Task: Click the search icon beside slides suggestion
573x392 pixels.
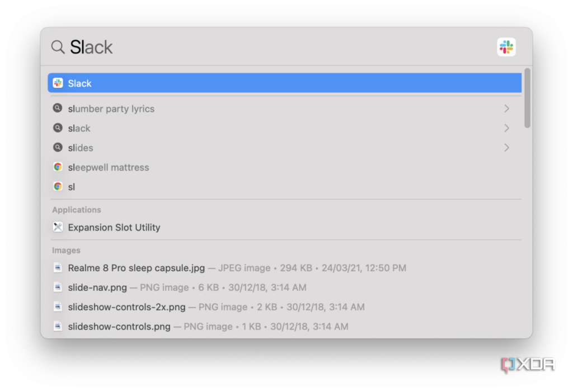Action: tap(58, 147)
